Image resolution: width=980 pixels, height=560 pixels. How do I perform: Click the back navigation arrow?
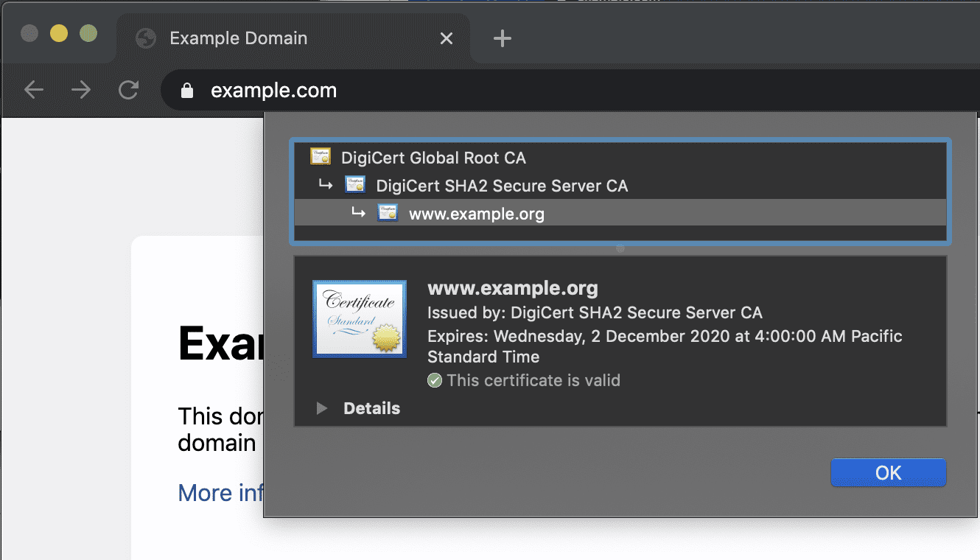[x=34, y=90]
